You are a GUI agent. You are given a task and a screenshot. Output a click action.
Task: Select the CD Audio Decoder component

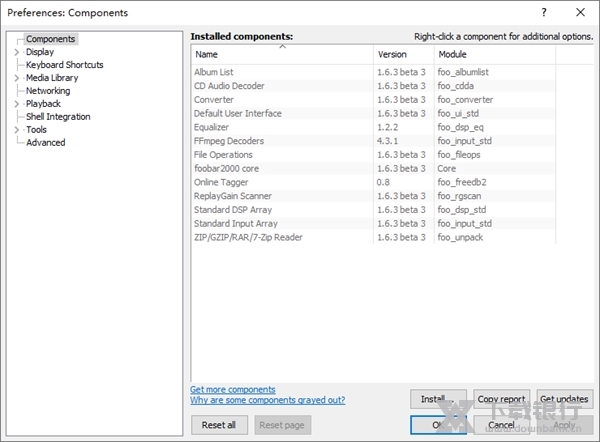point(373,86)
